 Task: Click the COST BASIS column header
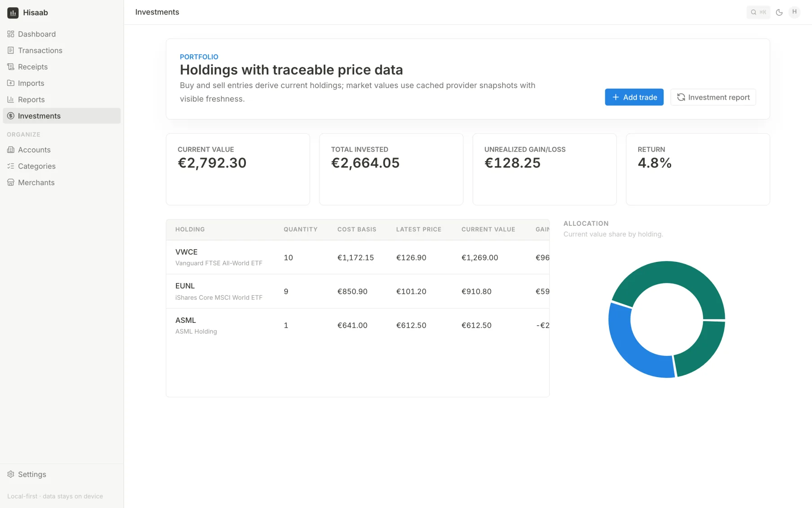(357, 229)
